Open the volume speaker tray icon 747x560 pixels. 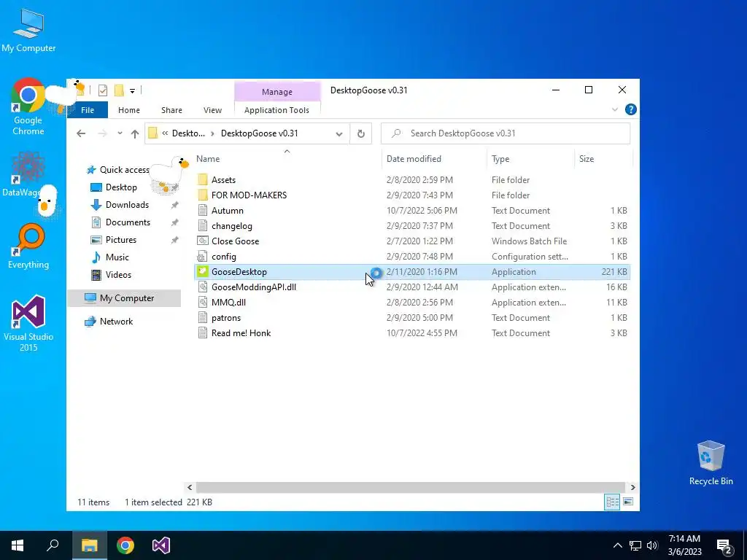[x=653, y=545]
